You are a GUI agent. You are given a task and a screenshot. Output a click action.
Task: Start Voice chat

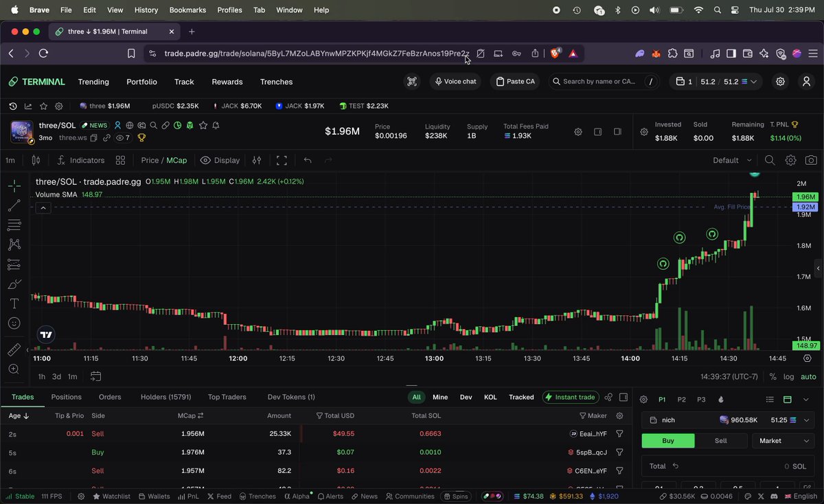[455, 82]
